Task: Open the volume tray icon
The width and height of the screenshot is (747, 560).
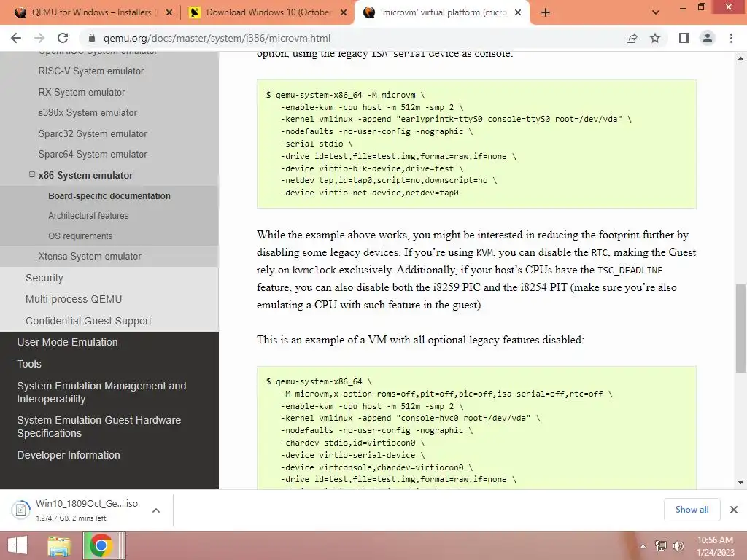Action: tap(678, 546)
